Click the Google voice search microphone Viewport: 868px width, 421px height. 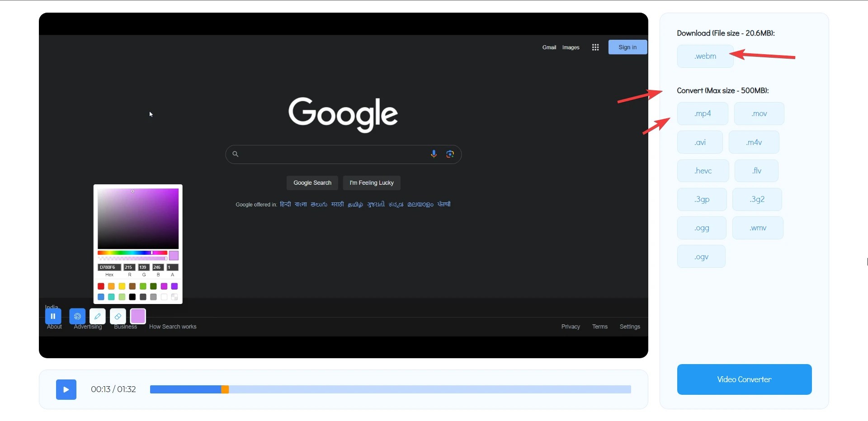click(434, 154)
